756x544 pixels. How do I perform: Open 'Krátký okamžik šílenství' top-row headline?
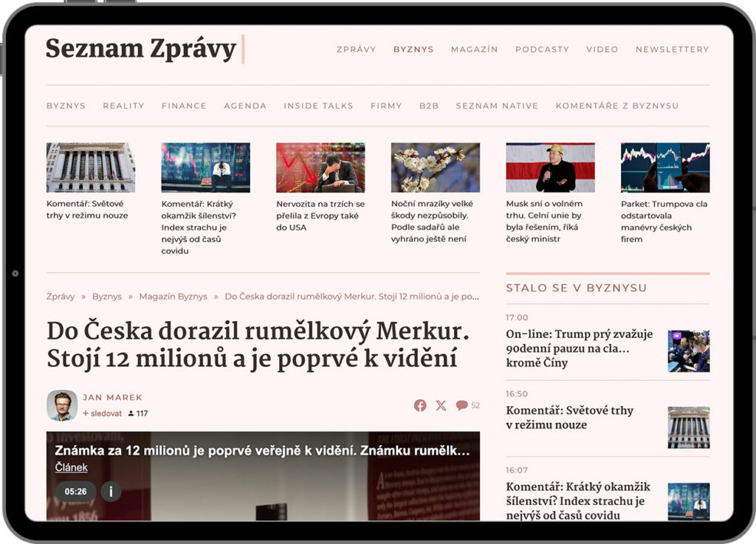pyautogui.click(x=199, y=227)
